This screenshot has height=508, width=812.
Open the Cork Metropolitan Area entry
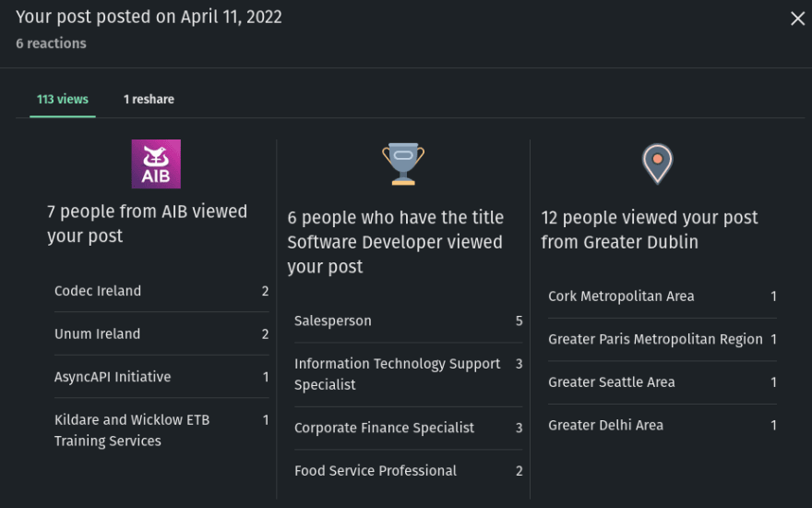(663, 296)
